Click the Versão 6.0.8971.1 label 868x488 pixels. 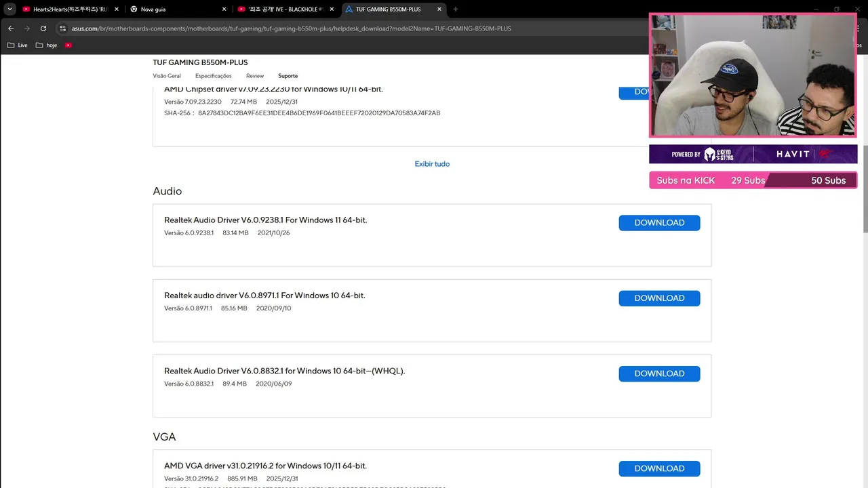pos(188,308)
